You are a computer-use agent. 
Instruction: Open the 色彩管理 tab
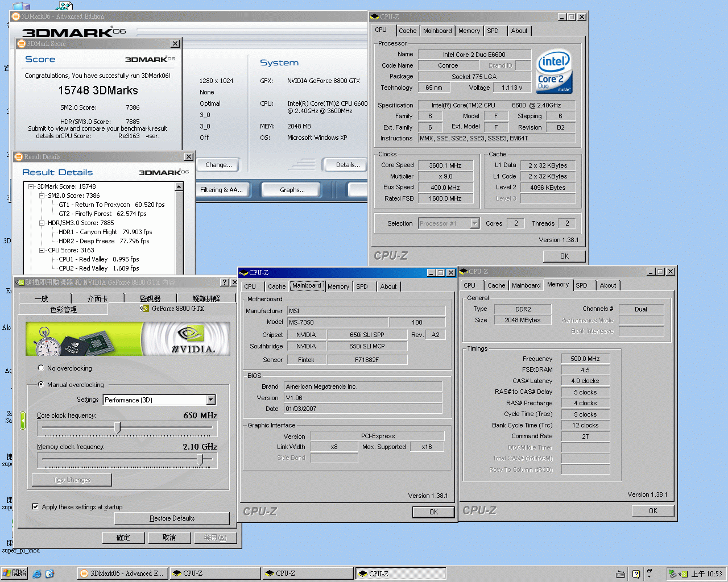click(x=63, y=309)
